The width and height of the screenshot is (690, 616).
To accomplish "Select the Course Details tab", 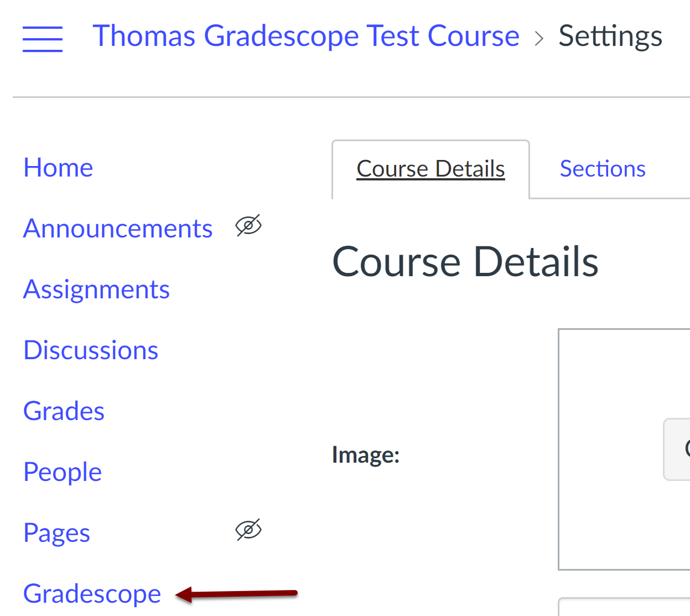I will point(430,169).
